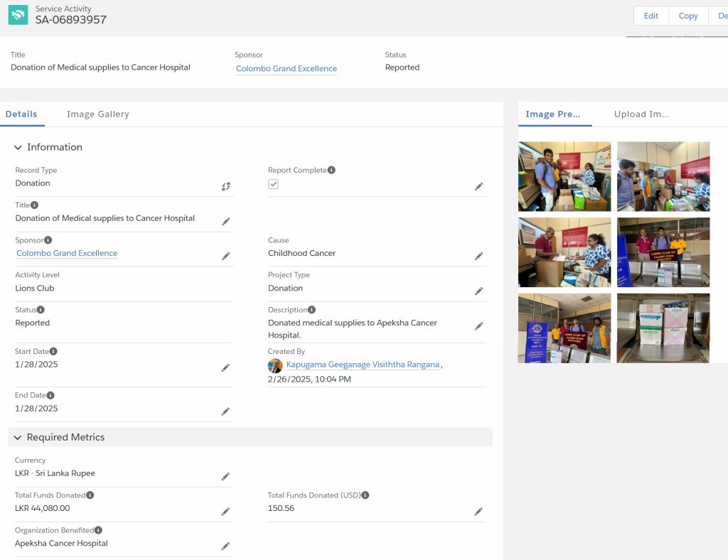Show info icon beside Total Funds Donated (USD)
728x560 pixels.
pos(365,495)
